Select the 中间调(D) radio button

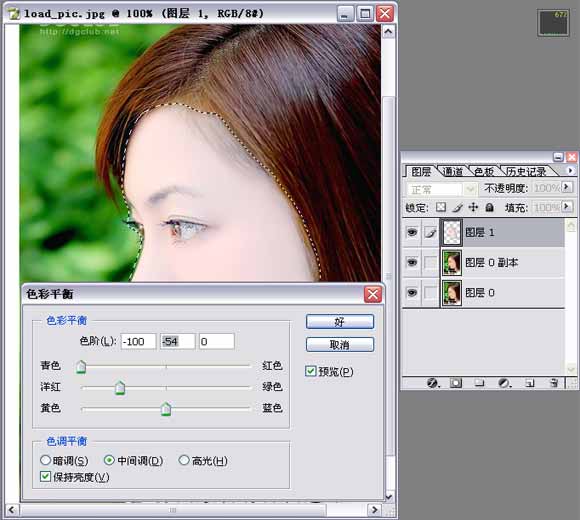coord(109,460)
